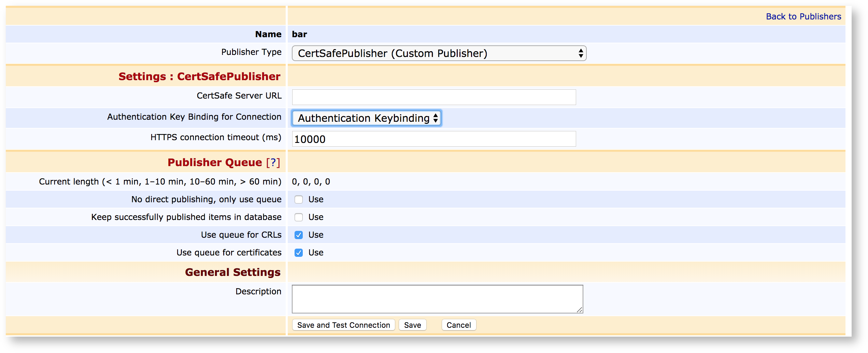Click the Save button
Screen dimensions: 868x353
(x=412, y=325)
